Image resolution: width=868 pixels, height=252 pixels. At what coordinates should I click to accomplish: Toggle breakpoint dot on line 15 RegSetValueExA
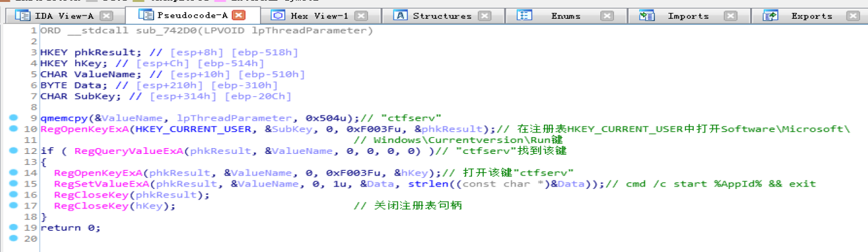click(x=13, y=184)
